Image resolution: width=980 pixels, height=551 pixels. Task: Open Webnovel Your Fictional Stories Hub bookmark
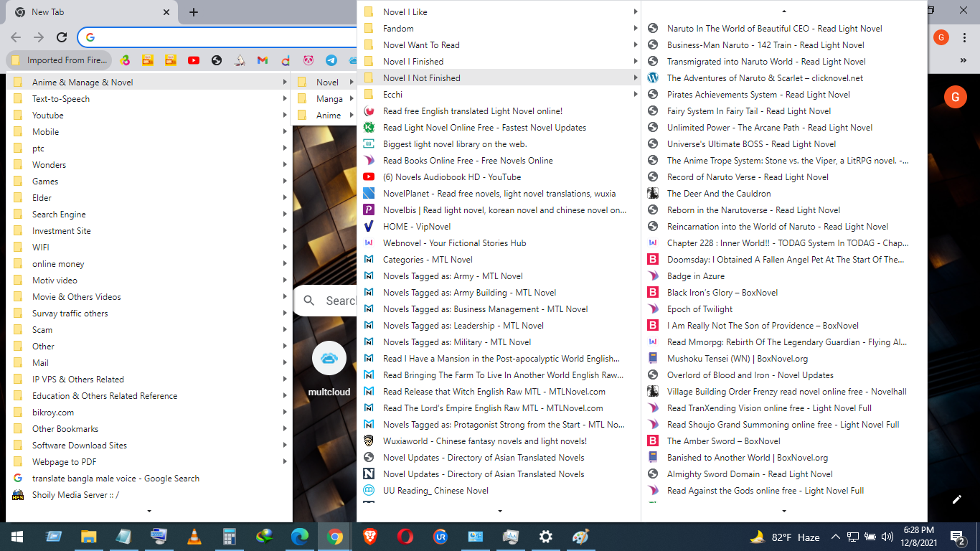499,243
